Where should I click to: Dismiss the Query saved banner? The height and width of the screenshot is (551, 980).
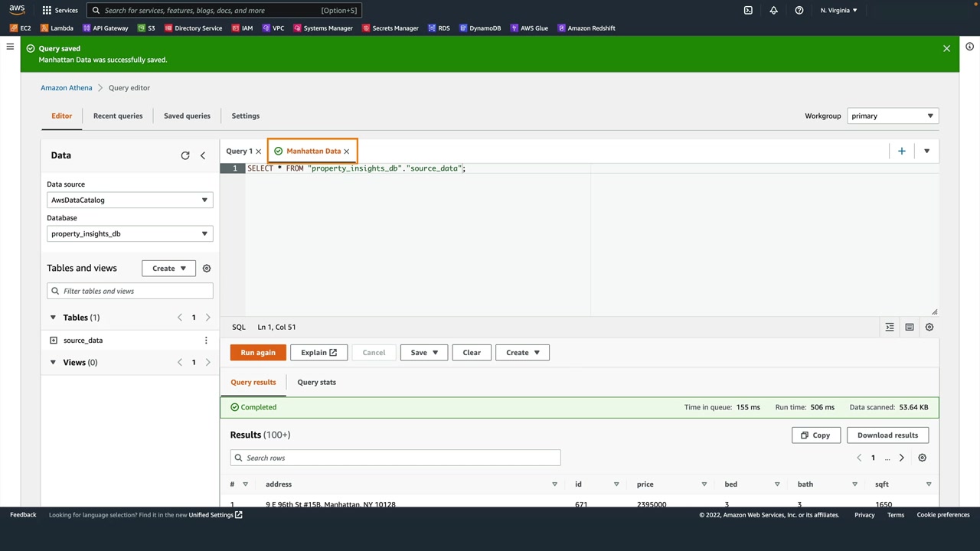(947, 48)
